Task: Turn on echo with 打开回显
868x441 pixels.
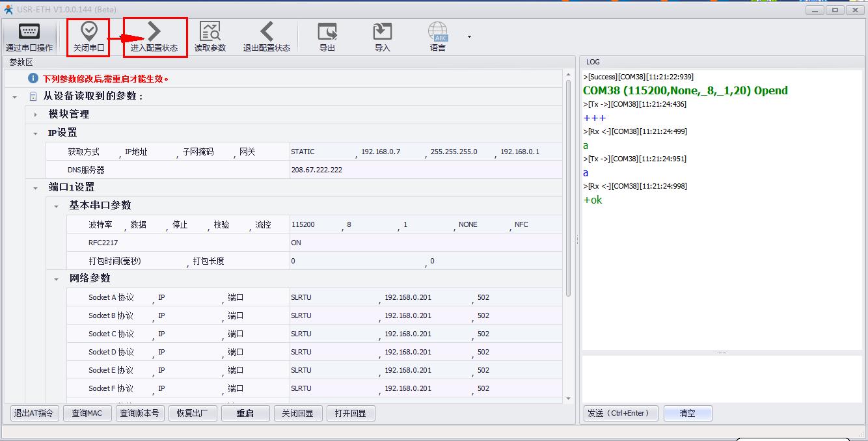Action: click(351, 413)
